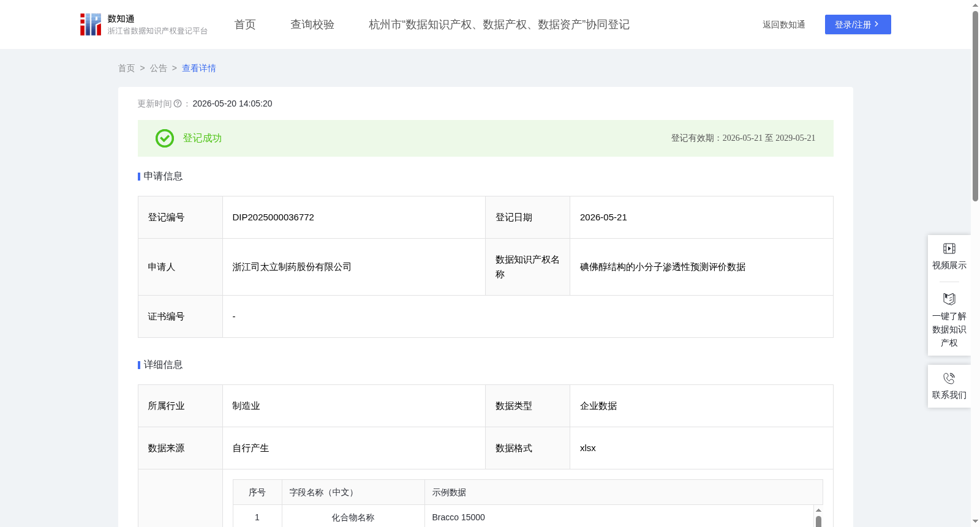Click the 返回数知通 link
Screen dimensions: 980x527
pyautogui.click(x=784, y=24)
